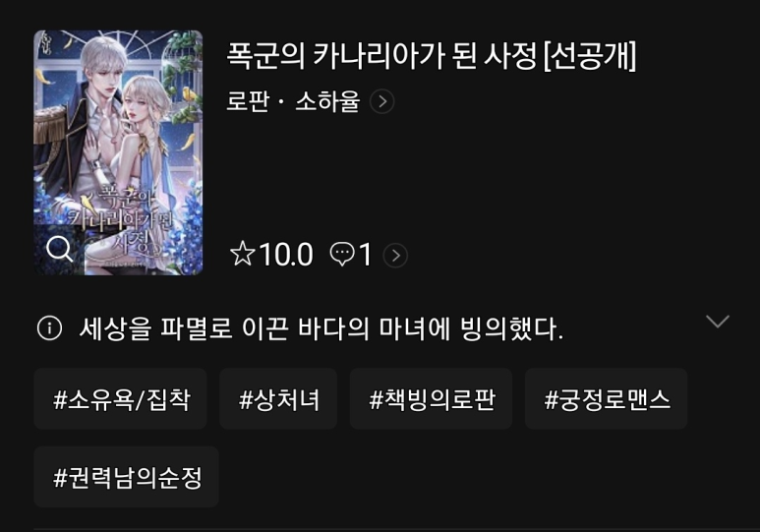Select the #상처녀 tag
Viewport: 760px width, 532px height.
(x=278, y=398)
